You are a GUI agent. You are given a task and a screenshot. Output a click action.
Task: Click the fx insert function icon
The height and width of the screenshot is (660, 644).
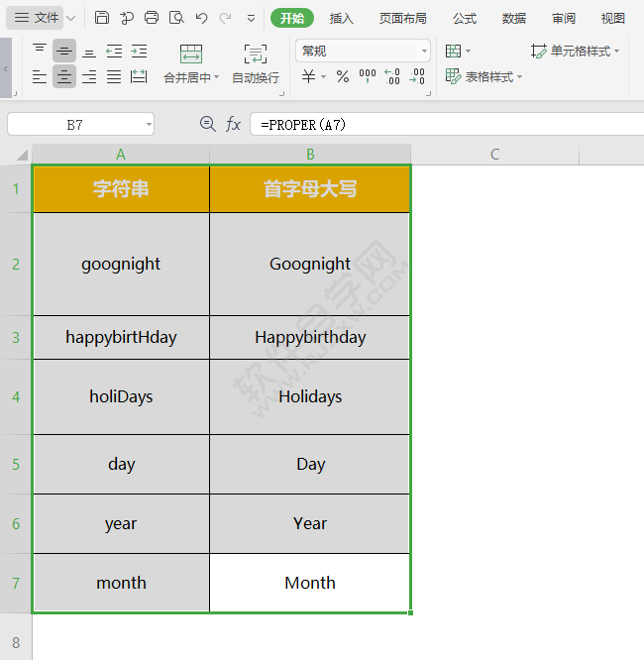[233, 124]
